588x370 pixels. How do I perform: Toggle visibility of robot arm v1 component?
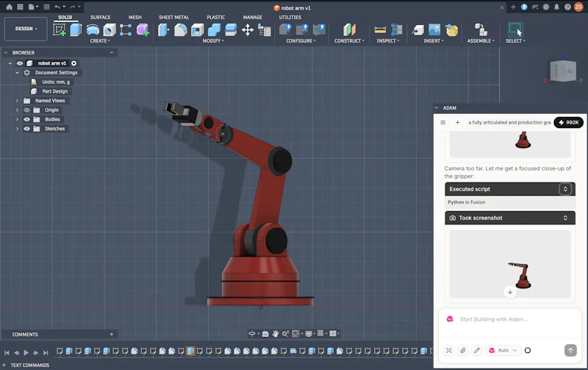point(20,63)
